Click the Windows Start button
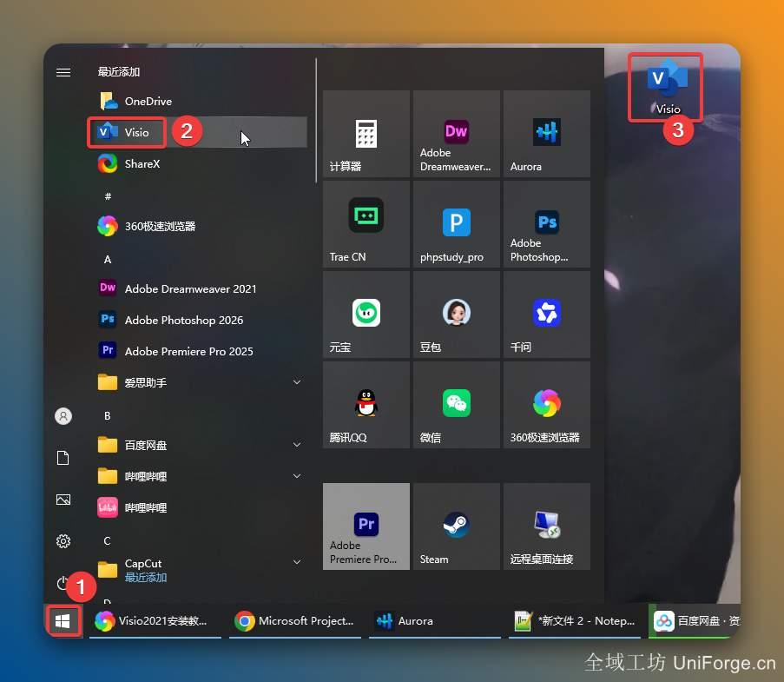This screenshot has width=784, height=682. (63, 621)
